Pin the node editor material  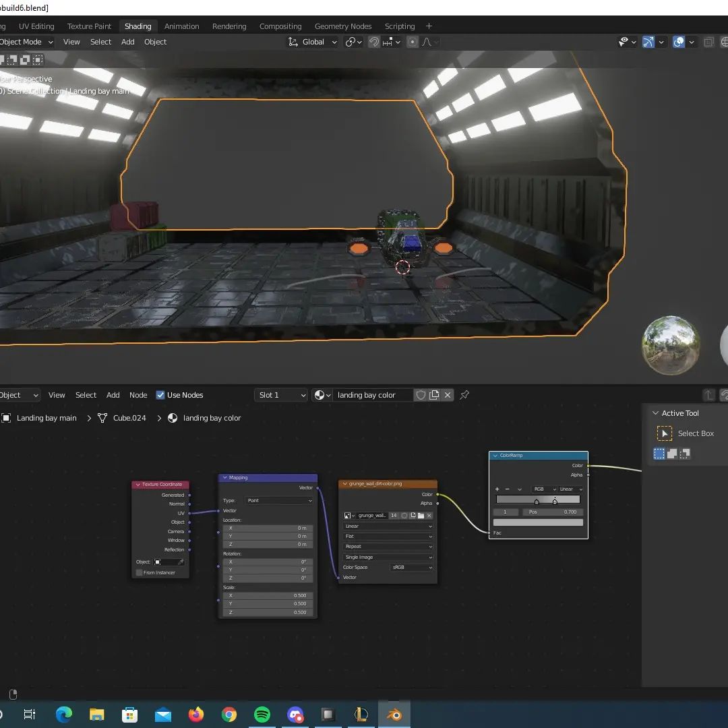[x=464, y=395]
